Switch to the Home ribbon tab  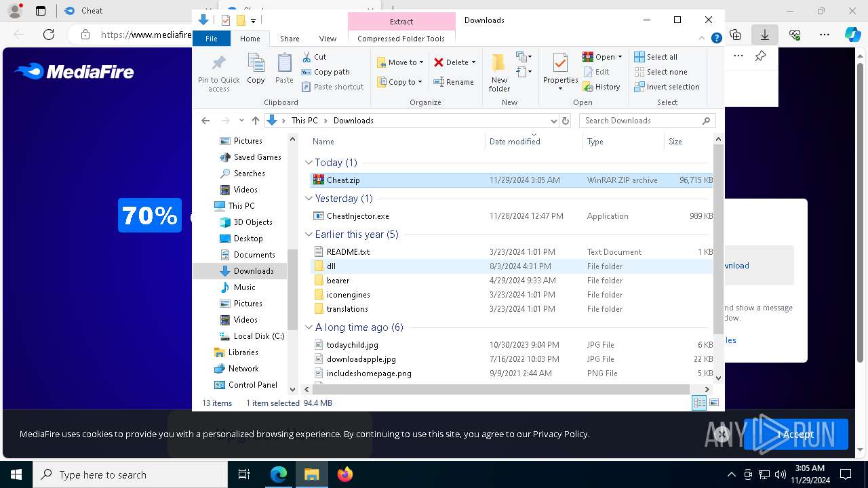(x=250, y=39)
